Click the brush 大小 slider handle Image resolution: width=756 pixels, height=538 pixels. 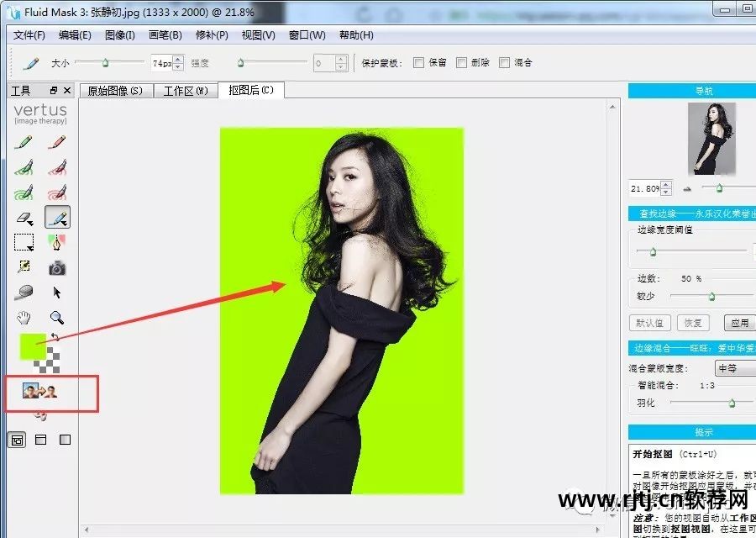click(105, 63)
